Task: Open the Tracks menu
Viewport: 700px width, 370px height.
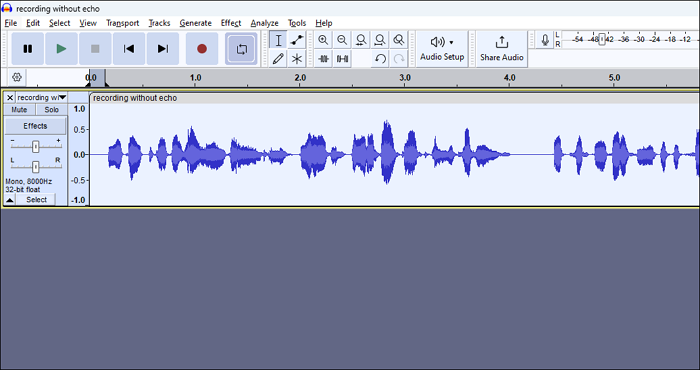Action: (x=159, y=23)
